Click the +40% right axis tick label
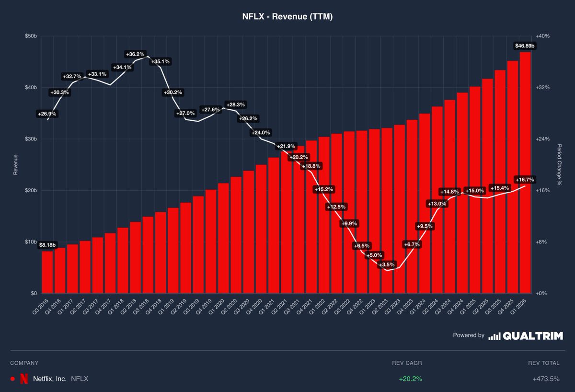 543,36
